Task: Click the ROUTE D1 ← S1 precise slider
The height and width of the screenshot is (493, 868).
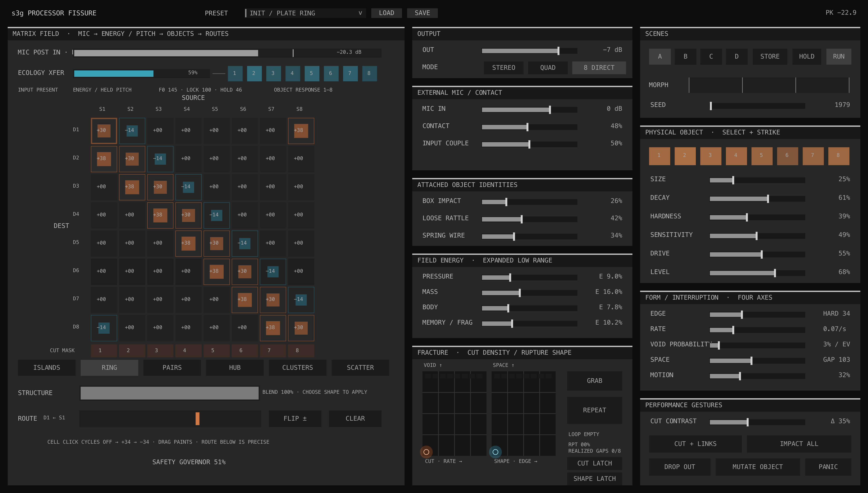Action: 170,419
